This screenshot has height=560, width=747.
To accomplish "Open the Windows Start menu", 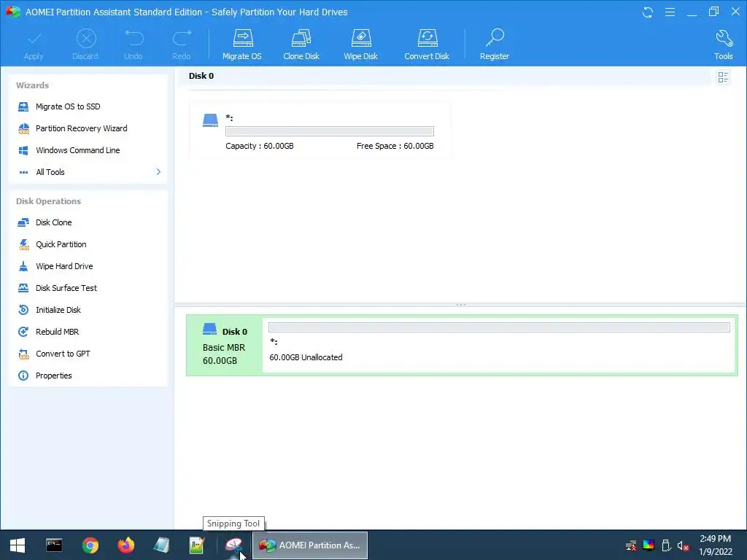I will point(18,545).
